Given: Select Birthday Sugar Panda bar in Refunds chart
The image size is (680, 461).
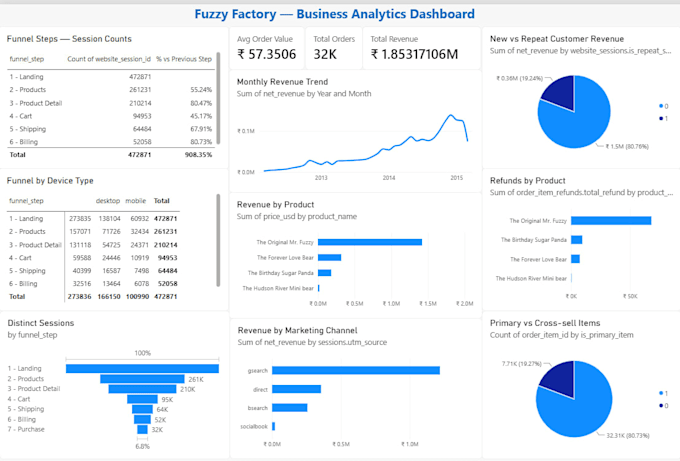Looking at the screenshot, I should click(576, 240).
